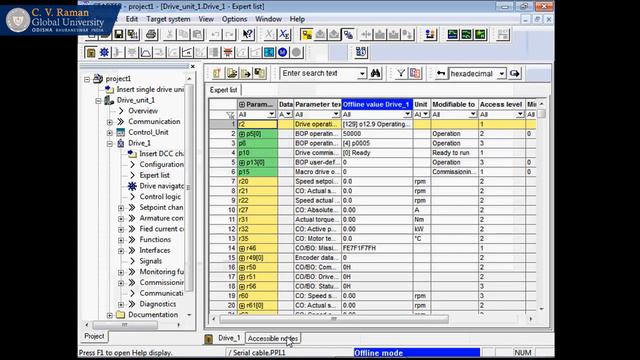Screen dimensions: 640x360
Task: Click the Accessible nodes toolbar icon
Action: point(430,34)
